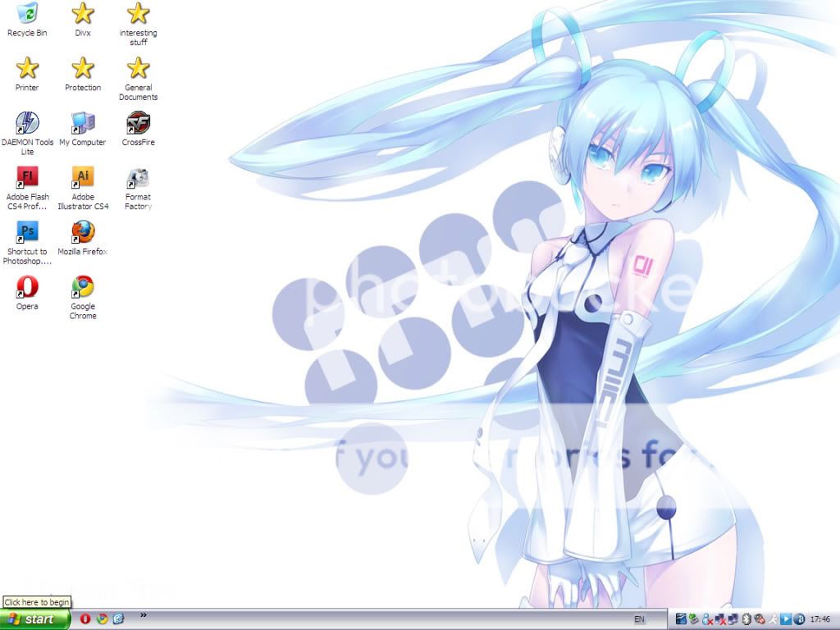Launch Format Factory
The width and height of the screenshot is (840, 630).
[x=137, y=179]
